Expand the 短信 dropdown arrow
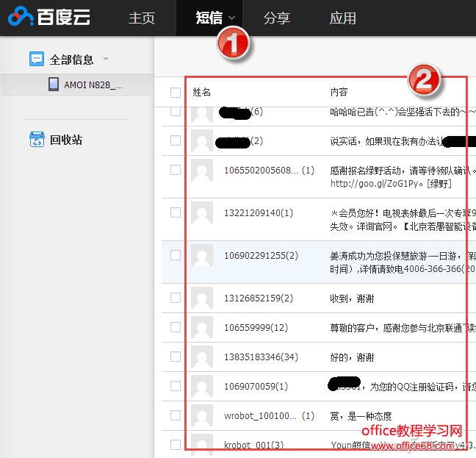 click(x=231, y=18)
